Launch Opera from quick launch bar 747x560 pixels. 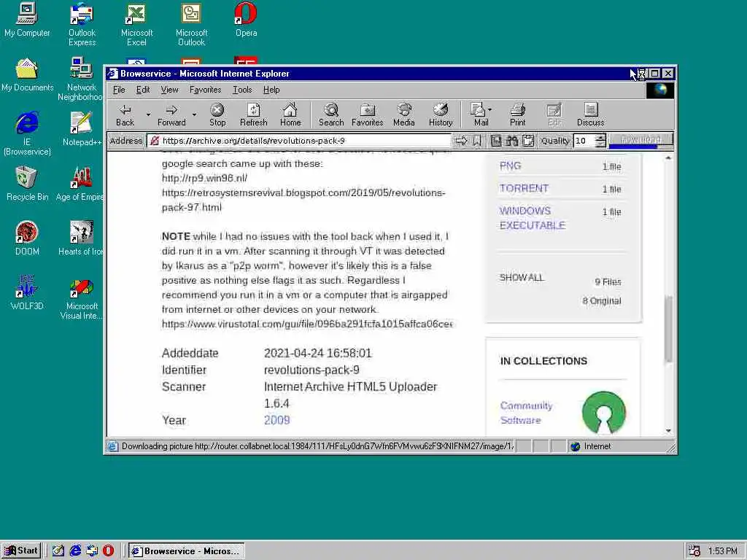tap(108, 551)
